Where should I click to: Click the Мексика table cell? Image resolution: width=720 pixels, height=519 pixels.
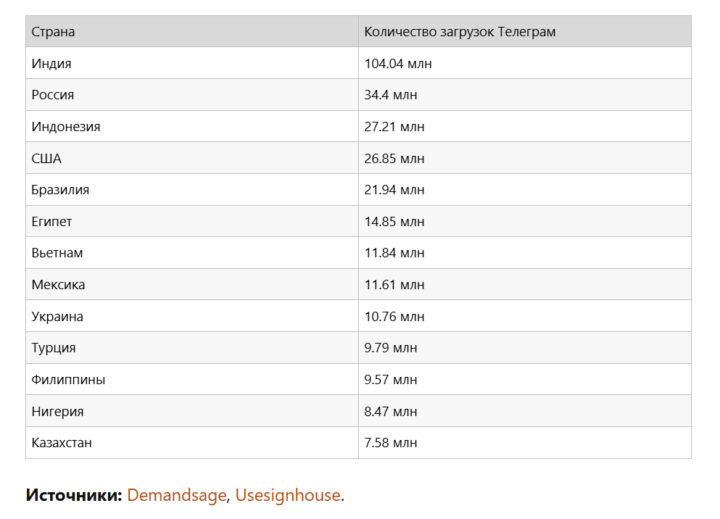pos(58,285)
